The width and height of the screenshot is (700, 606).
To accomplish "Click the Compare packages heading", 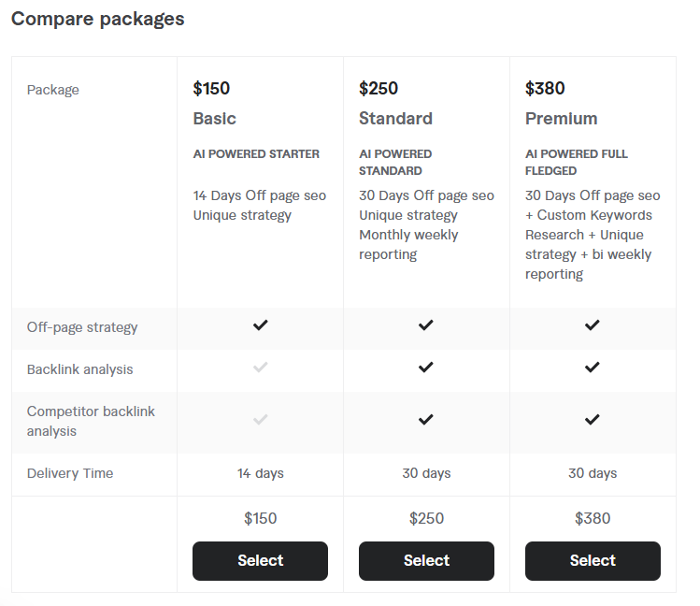I will 98,20.
